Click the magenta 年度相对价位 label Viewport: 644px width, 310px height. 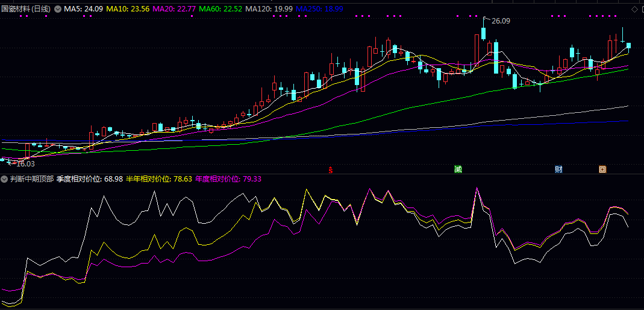point(228,179)
